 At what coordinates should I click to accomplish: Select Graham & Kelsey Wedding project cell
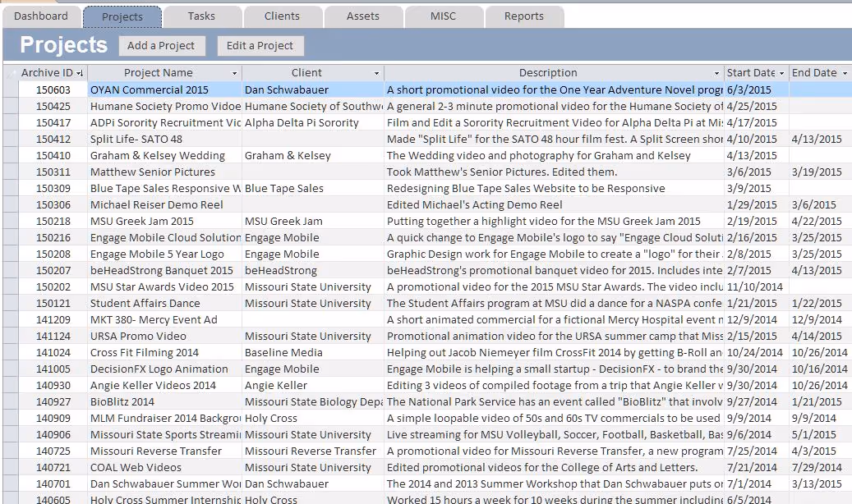(x=164, y=155)
